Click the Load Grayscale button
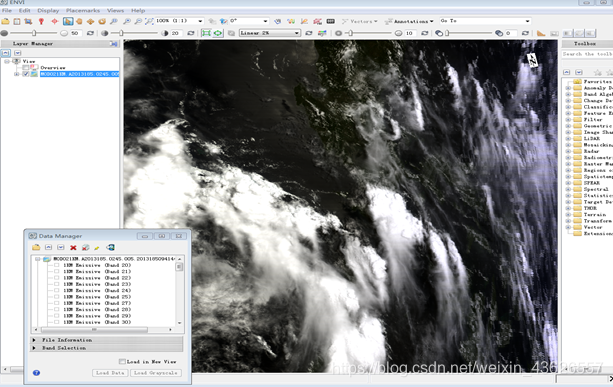The image size is (613, 387). coord(156,373)
